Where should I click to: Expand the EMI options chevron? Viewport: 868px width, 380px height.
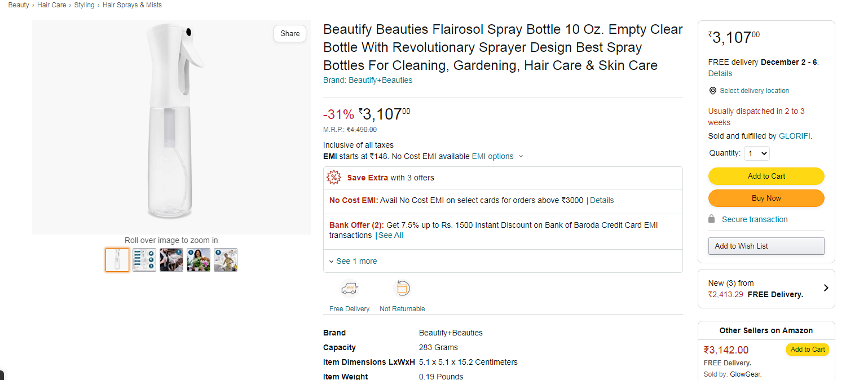pyautogui.click(x=521, y=157)
